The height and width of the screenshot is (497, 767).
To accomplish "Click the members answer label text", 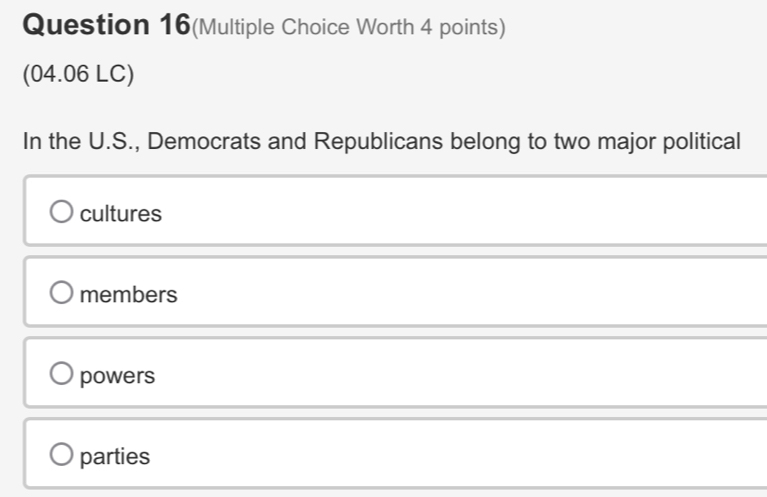I will pos(129,295).
